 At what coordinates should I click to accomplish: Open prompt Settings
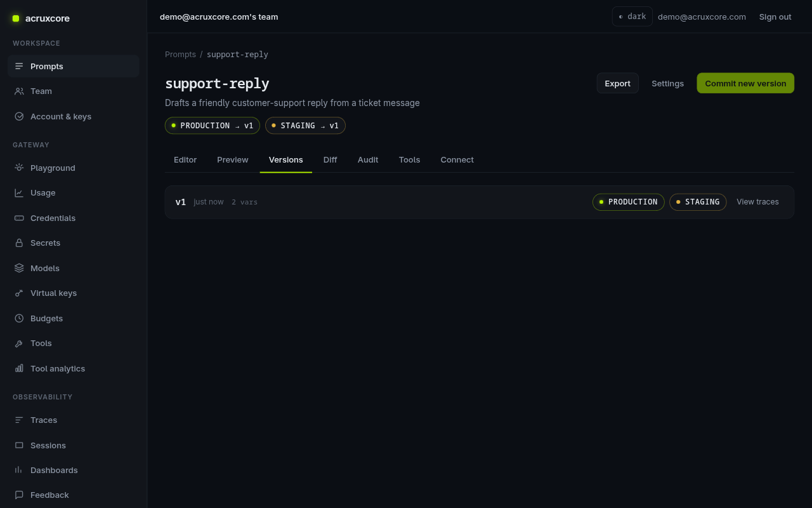667,83
